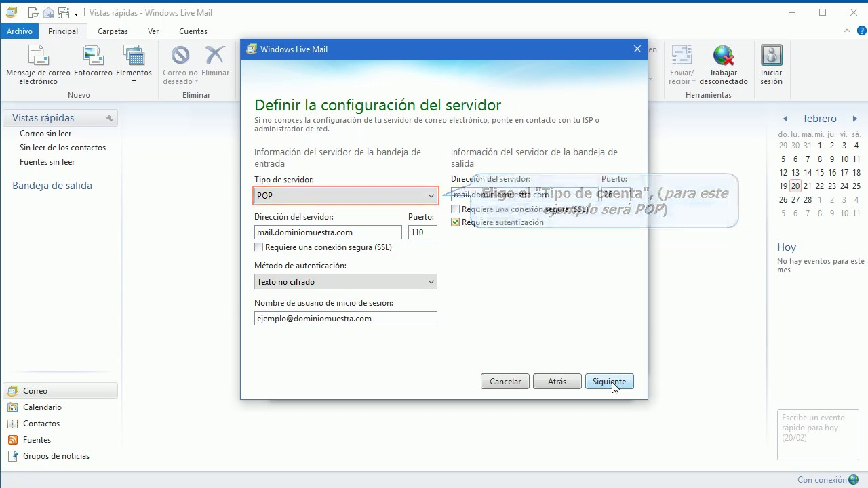The height and width of the screenshot is (488, 868).
Task: Click the Correo envelope icon in sidebar
Action: 13,391
